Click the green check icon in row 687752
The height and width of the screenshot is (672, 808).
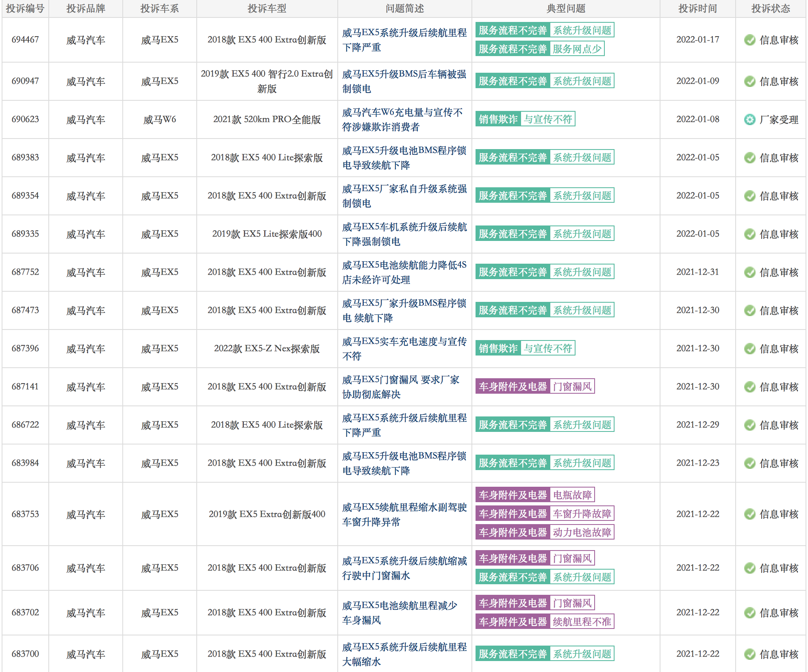(x=749, y=272)
